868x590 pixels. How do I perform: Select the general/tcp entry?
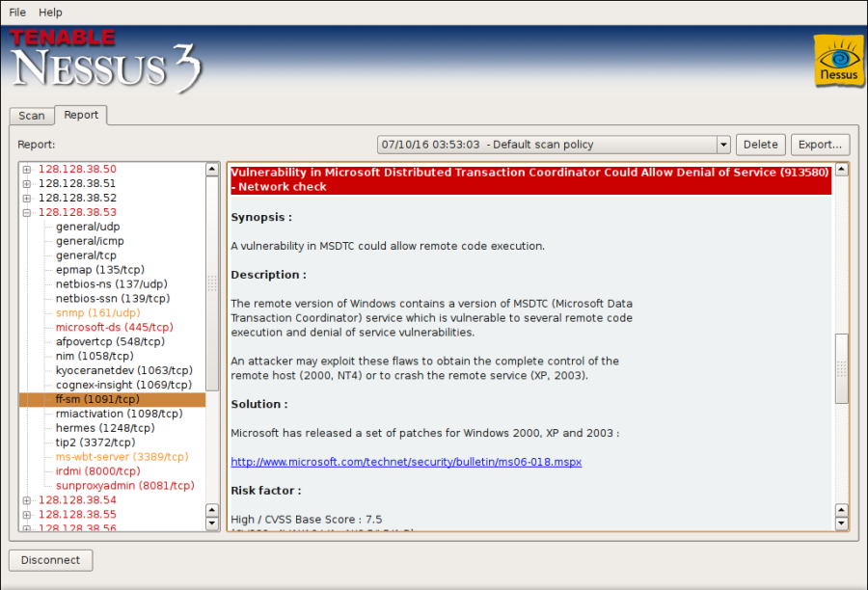pos(86,255)
